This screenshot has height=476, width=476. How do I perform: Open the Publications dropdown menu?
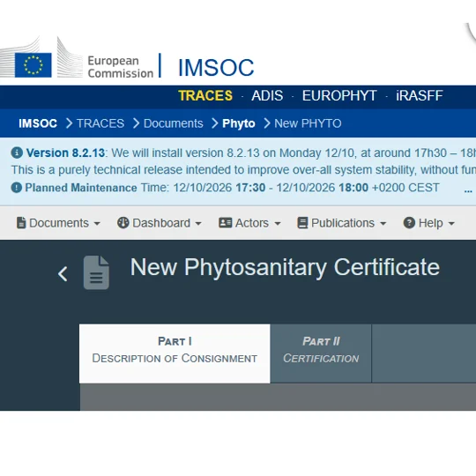pyautogui.click(x=342, y=223)
